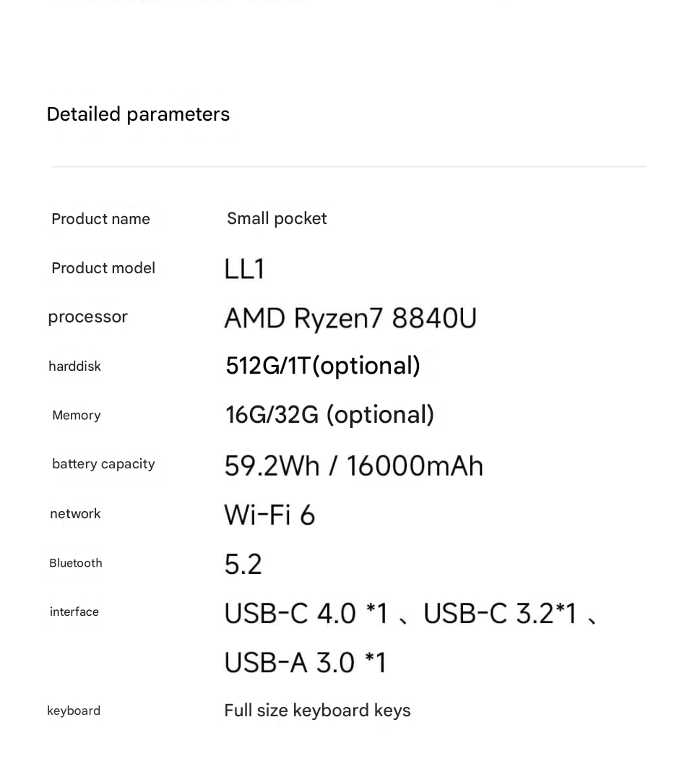Click the "Memory" row label
Screen dimensions: 700x764
coord(76,416)
